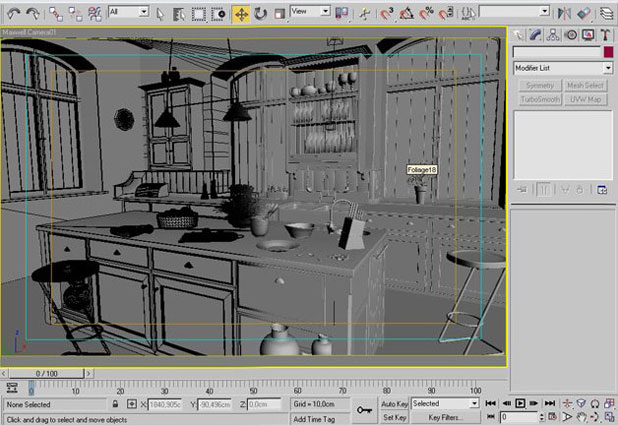
Task: Switch to the Create panel tab
Action: click(518, 35)
